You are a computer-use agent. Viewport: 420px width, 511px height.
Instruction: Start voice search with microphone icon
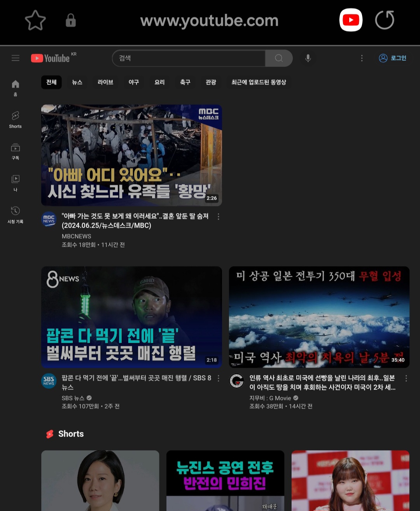point(308,58)
